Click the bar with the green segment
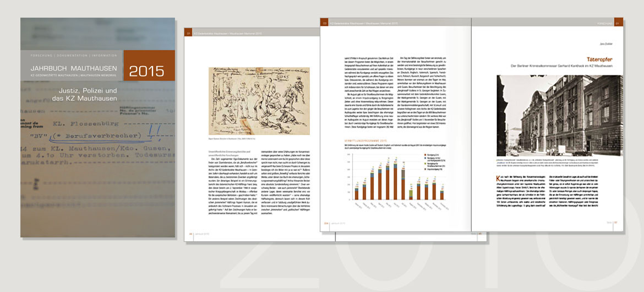644x292 pixels. coord(411,194)
